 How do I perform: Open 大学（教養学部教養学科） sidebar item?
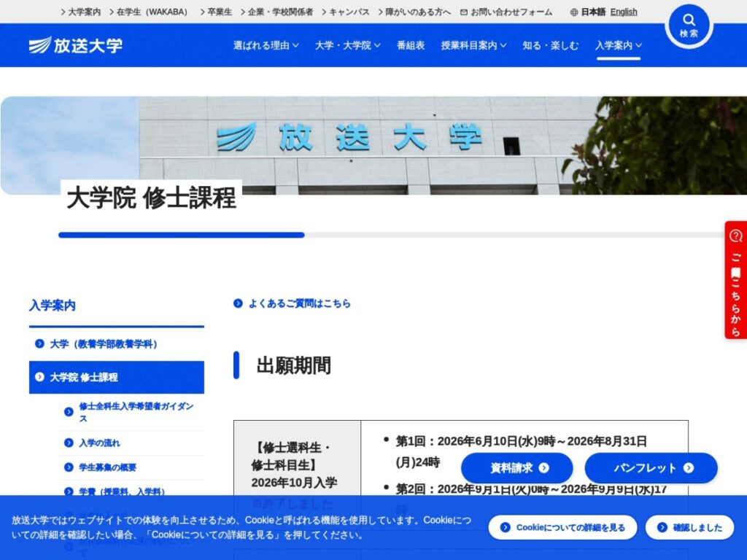[x=117, y=344]
